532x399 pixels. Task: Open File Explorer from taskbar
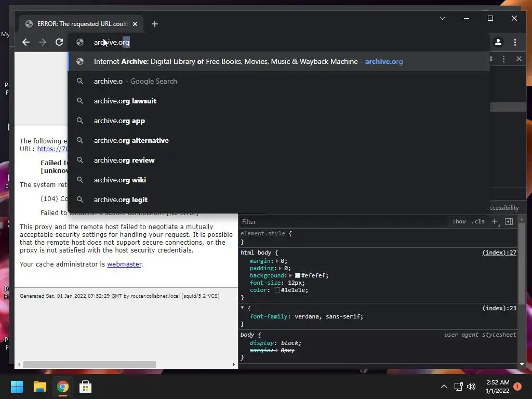(x=39, y=387)
